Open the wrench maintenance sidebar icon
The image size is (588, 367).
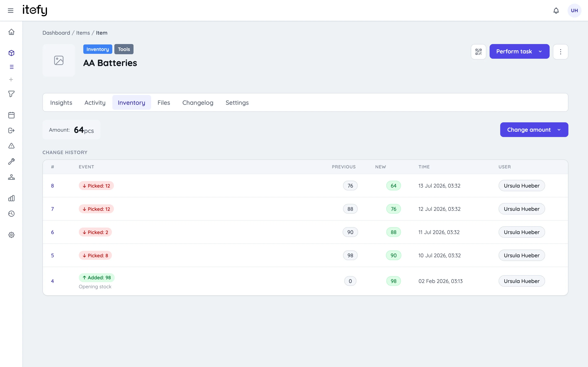coord(11,161)
